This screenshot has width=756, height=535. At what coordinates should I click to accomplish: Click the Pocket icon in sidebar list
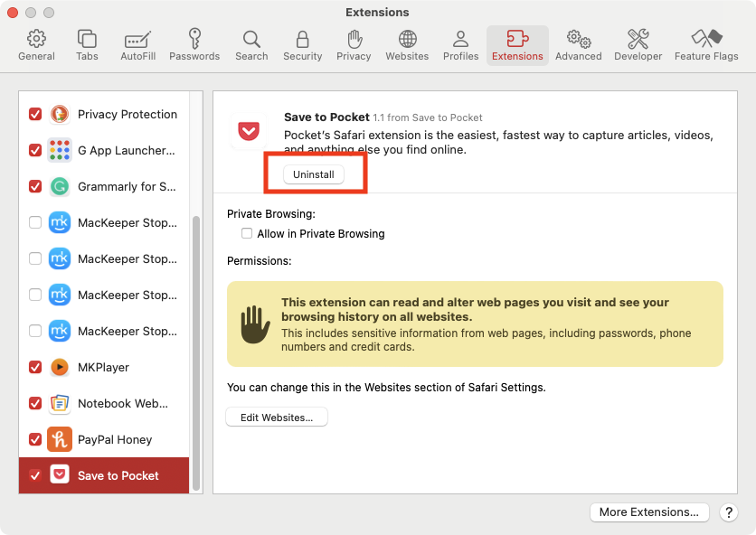[60, 475]
